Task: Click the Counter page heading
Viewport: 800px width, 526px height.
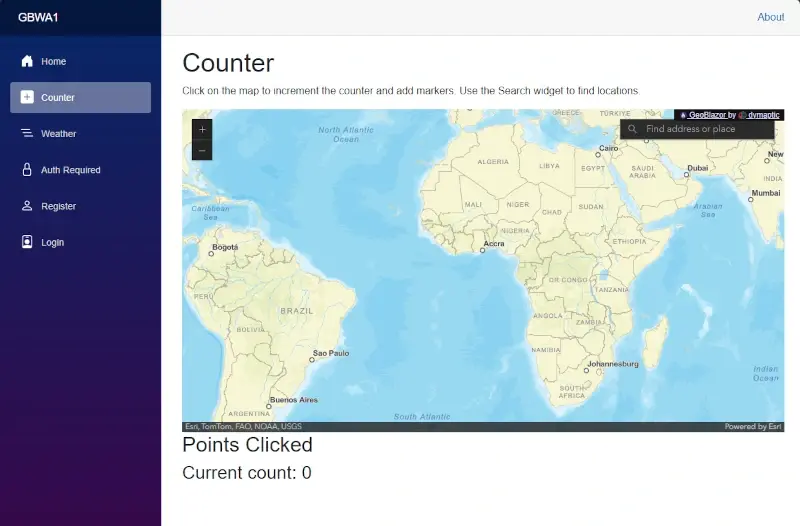Action: point(228,63)
